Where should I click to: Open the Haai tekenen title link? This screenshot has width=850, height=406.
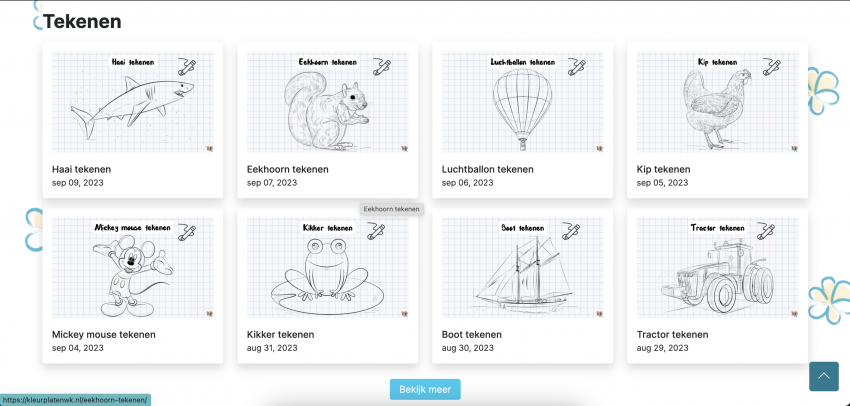(x=81, y=169)
